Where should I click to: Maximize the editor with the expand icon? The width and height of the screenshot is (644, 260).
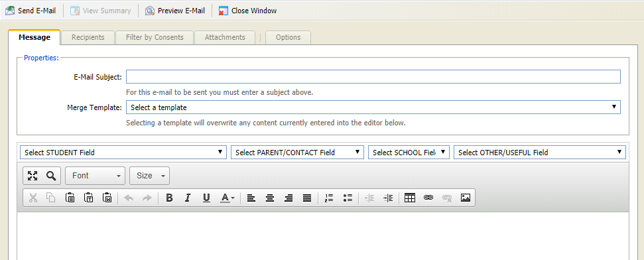(32, 176)
